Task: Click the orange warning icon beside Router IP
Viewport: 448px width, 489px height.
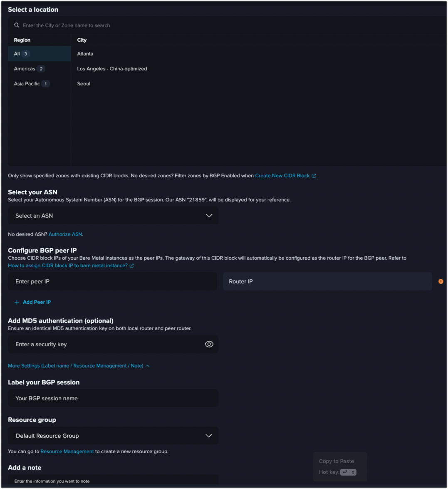Action: [441, 281]
